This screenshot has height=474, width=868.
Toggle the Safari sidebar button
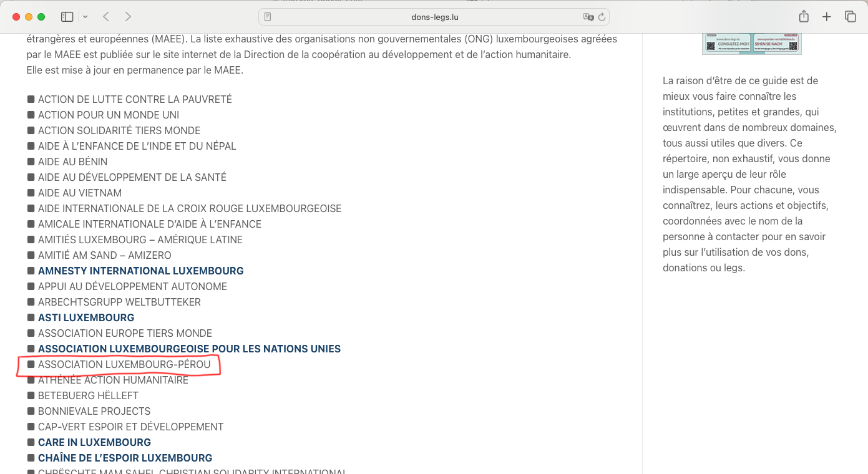tap(67, 17)
